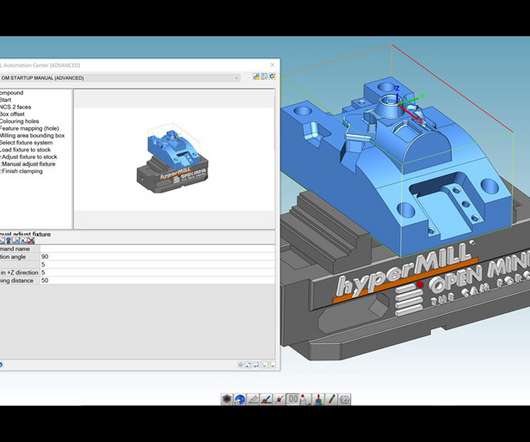Viewport: 530px width, 442px height.
Task: Click the clamping distance value 50
Action: [x=45, y=280]
